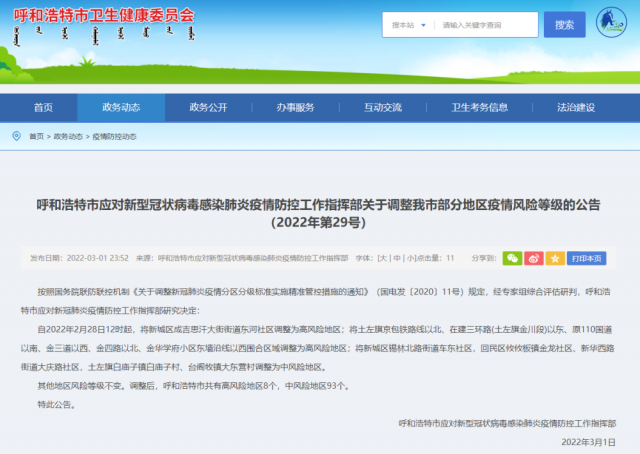
Task: Click the 打印本页 print button
Action: coord(586,257)
